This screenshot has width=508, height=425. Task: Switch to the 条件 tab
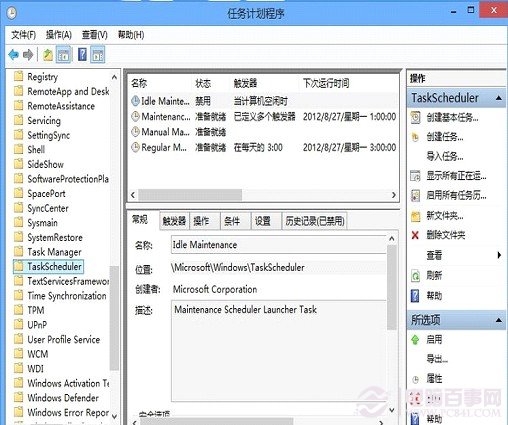click(235, 221)
